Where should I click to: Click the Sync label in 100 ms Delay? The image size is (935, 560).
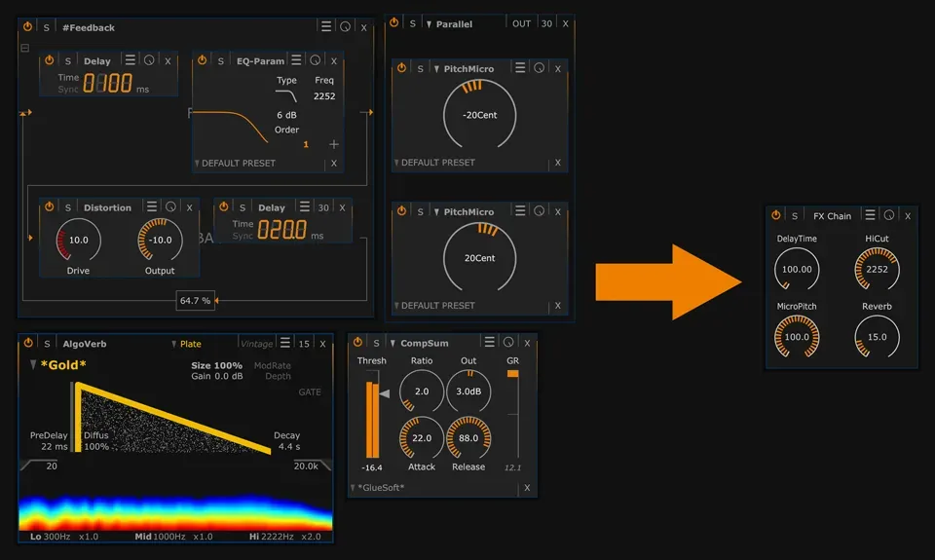click(68, 89)
